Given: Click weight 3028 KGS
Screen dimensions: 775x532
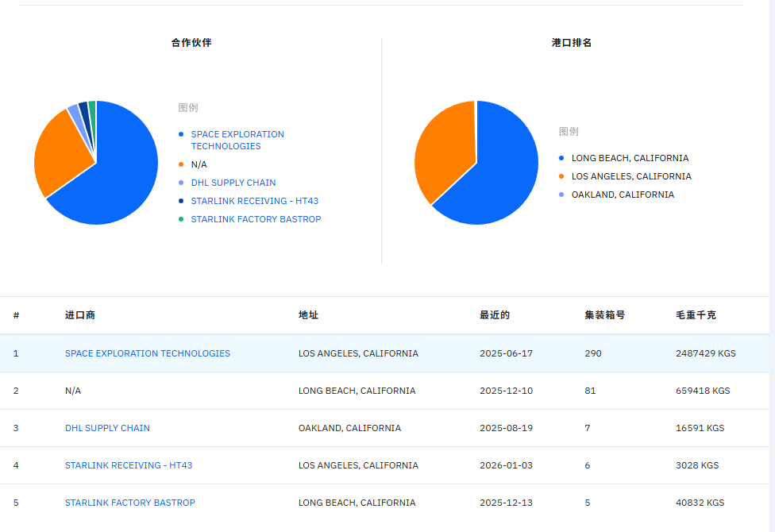Looking at the screenshot, I should click(x=697, y=465).
